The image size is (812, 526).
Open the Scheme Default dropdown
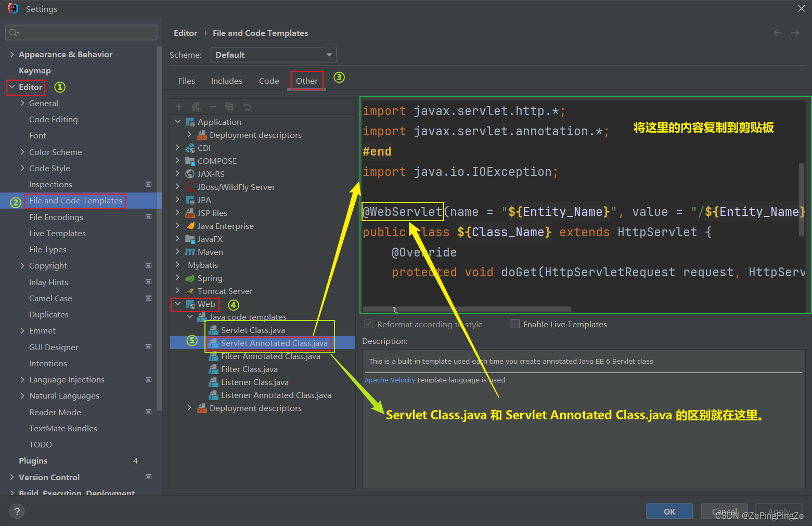[x=274, y=55]
